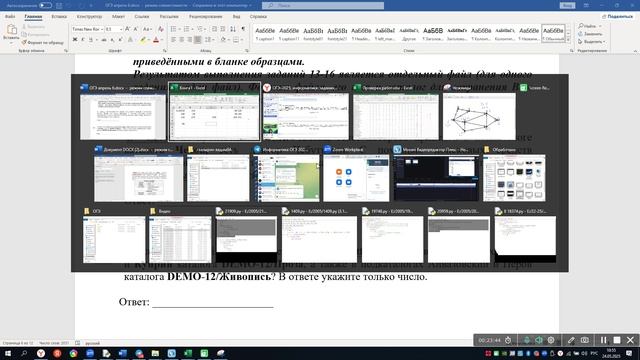Image resolution: width=640 pixels, height=360 pixels.
Task: Open Windows Start menu
Action: point(8,353)
